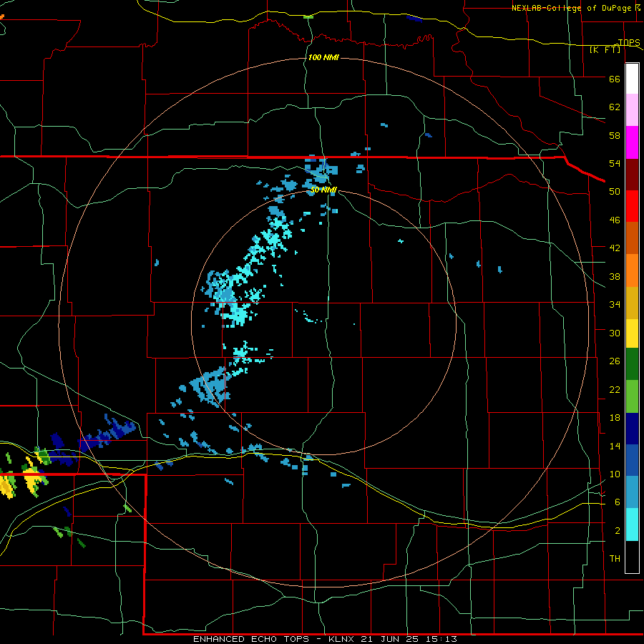
Task: Click the '10' legend value
Action: [x=615, y=474]
